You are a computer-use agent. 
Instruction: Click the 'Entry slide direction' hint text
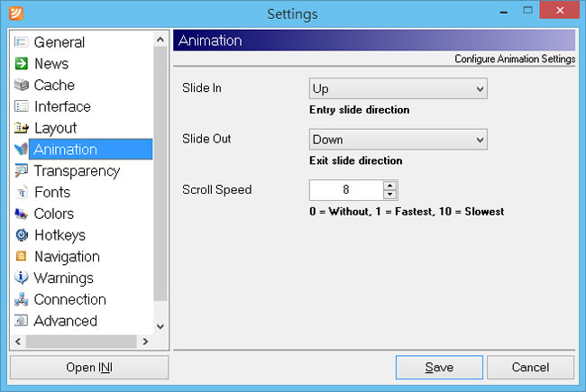pyautogui.click(x=359, y=110)
